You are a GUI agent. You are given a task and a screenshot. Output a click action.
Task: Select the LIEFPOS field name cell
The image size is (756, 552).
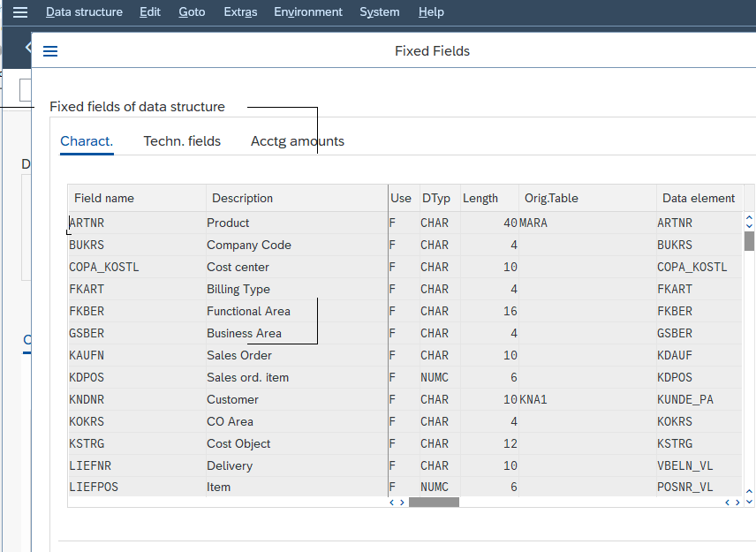[137, 488]
